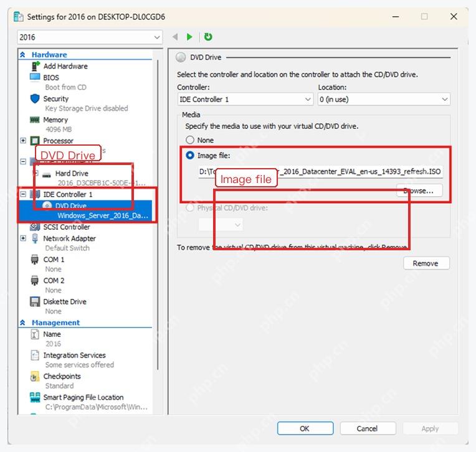The height and width of the screenshot is (452, 476).
Task: Select the Network Adapter icon
Action: pyautogui.click(x=35, y=238)
